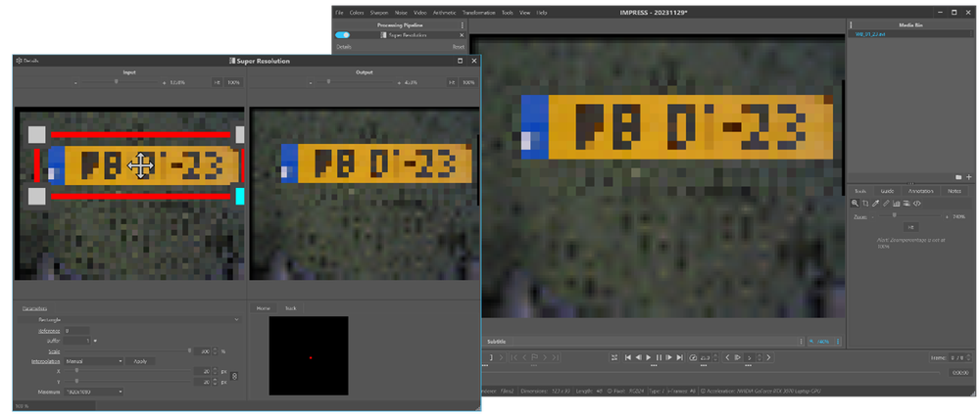Remove Super Resolution filter from pipeline
The width and height of the screenshot is (980, 417).
pos(462,35)
